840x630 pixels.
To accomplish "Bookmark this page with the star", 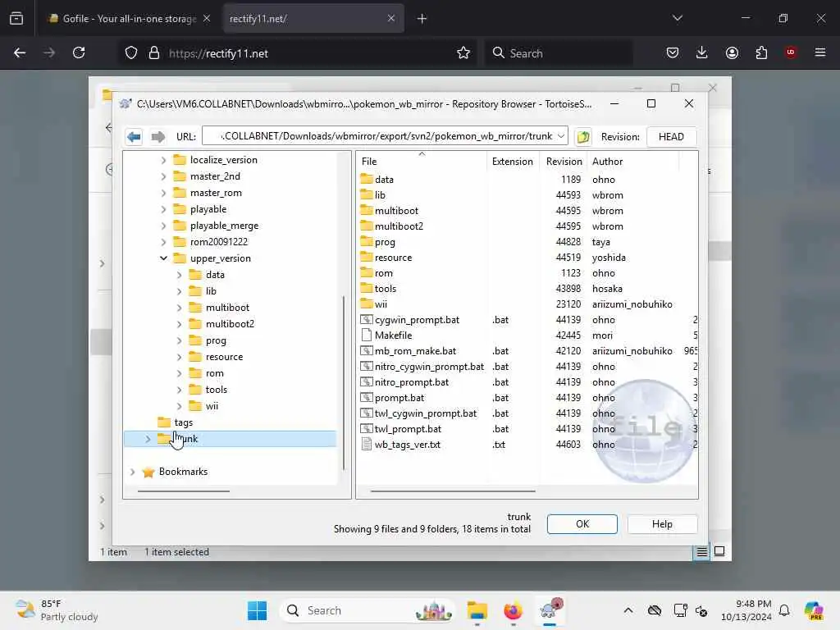I will pyautogui.click(x=463, y=52).
